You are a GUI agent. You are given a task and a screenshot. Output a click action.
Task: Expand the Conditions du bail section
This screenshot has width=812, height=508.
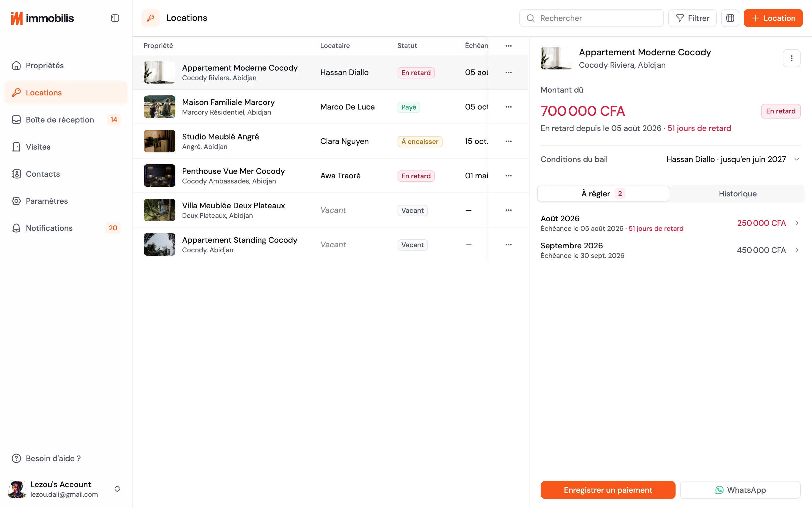click(670, 159)
